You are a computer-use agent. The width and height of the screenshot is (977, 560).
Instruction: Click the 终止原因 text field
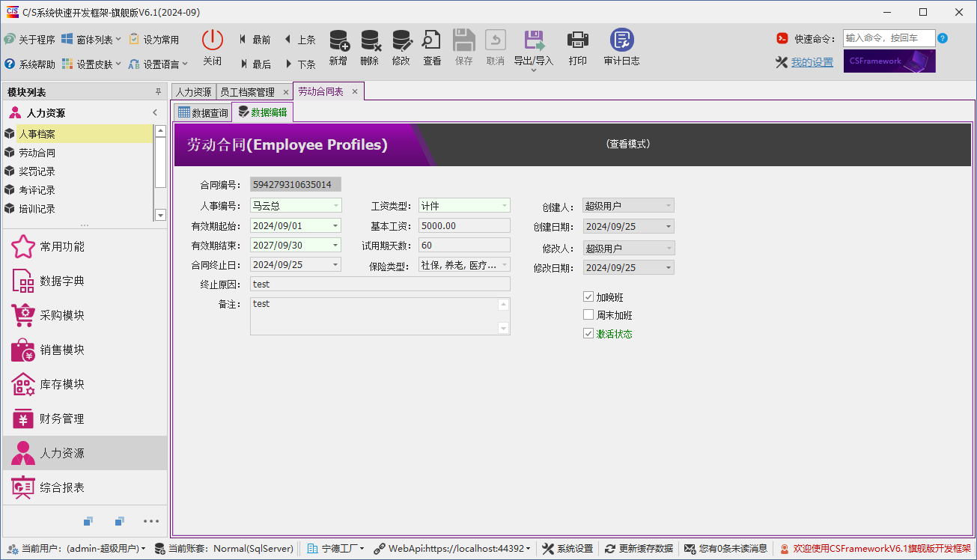pyautogui.click(x=380, y=284)
